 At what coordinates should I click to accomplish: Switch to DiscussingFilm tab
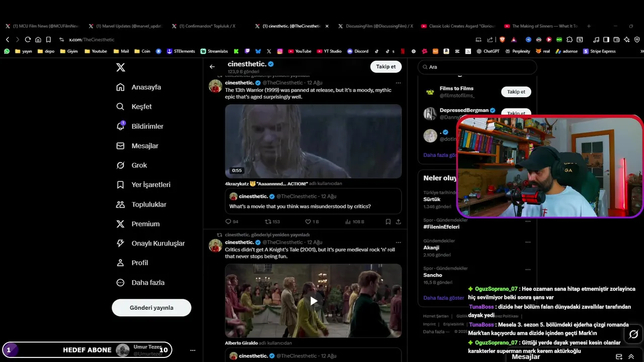(x=375, y=26)
